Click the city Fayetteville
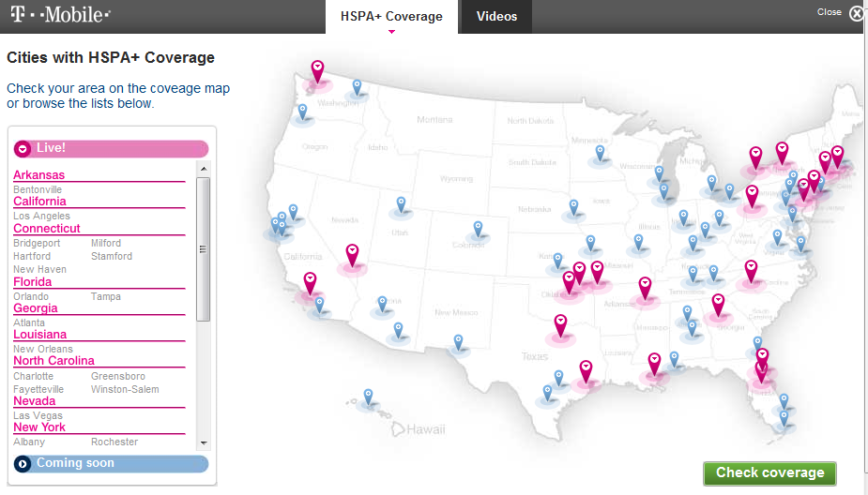This screenshot has width=868, height=495. pyautogui.click(x=38, y=389)
